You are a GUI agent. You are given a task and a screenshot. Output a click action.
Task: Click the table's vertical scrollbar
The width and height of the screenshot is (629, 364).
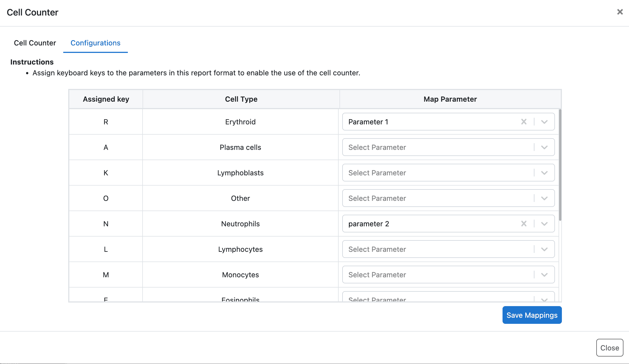560,165
